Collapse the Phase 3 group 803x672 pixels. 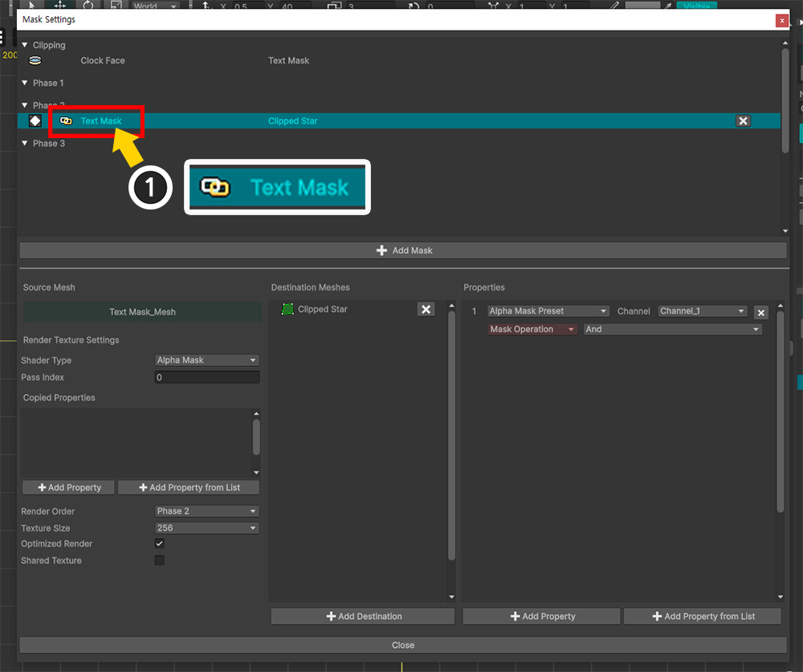coord(25,144)
